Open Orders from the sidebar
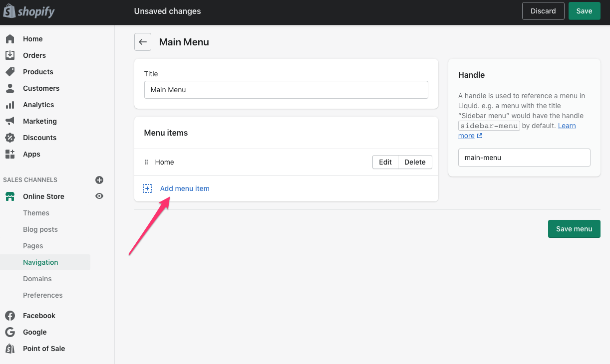This screenshot has height=364, width=610. click(x=10, y=55)
